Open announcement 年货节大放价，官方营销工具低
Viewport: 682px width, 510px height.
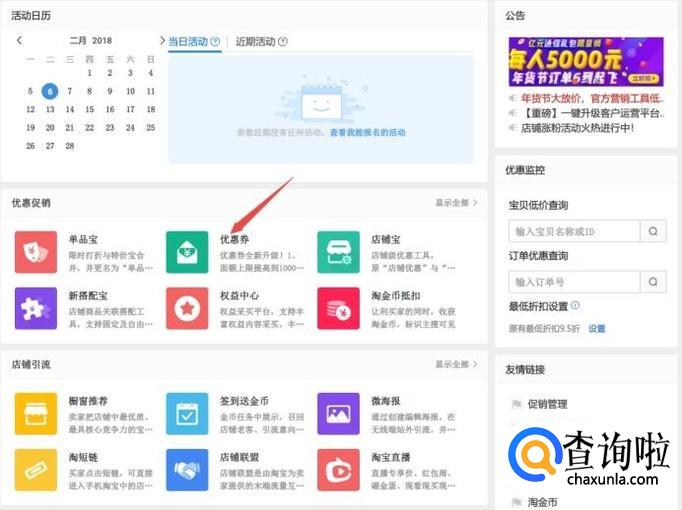592,99
